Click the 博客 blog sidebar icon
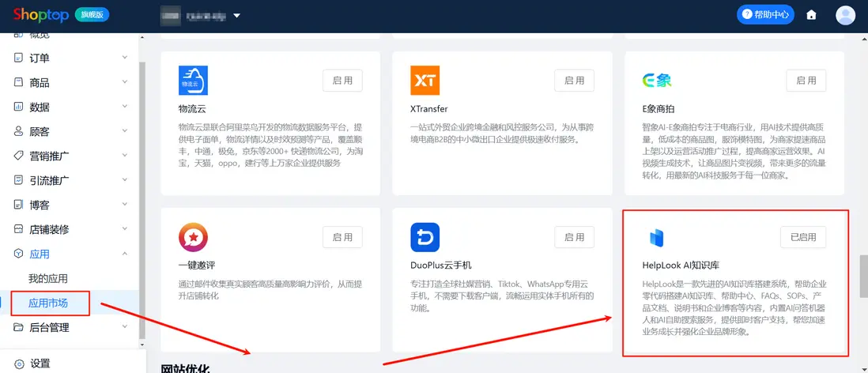 pyautogui.click(x=18, y=205)
